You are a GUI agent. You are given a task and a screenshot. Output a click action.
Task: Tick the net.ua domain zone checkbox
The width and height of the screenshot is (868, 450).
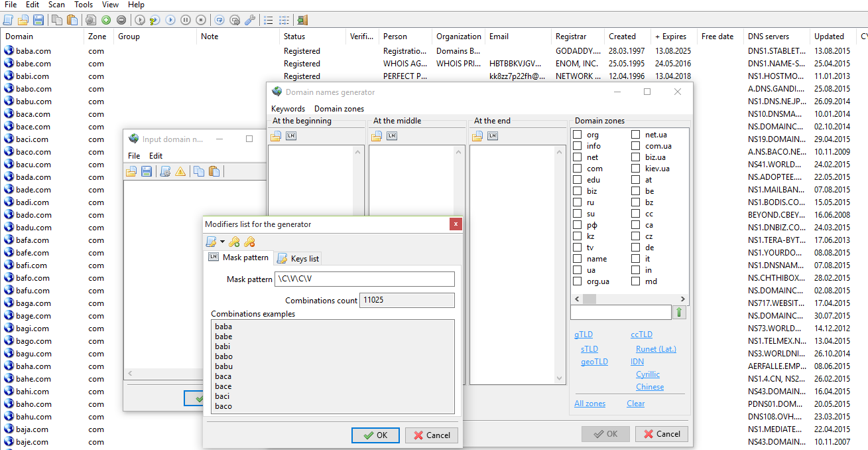coord(635,135)
